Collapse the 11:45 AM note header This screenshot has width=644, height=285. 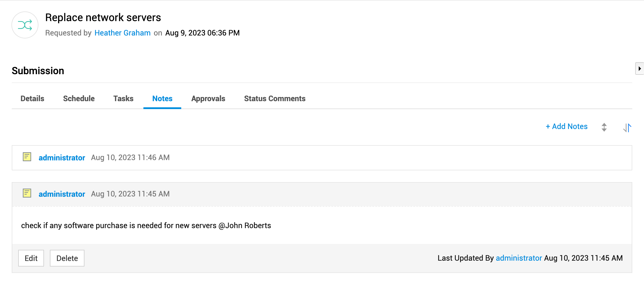[x=352, y=194]
